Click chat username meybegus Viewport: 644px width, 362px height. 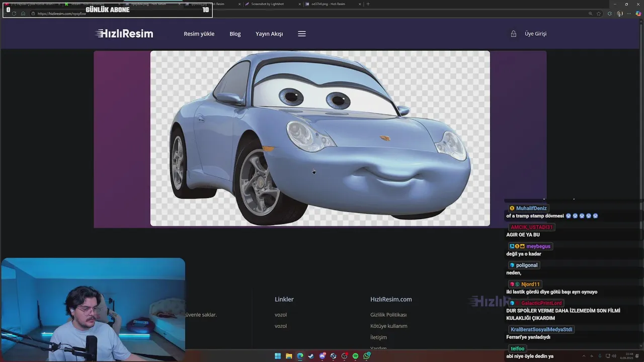(x=538, y=246)
